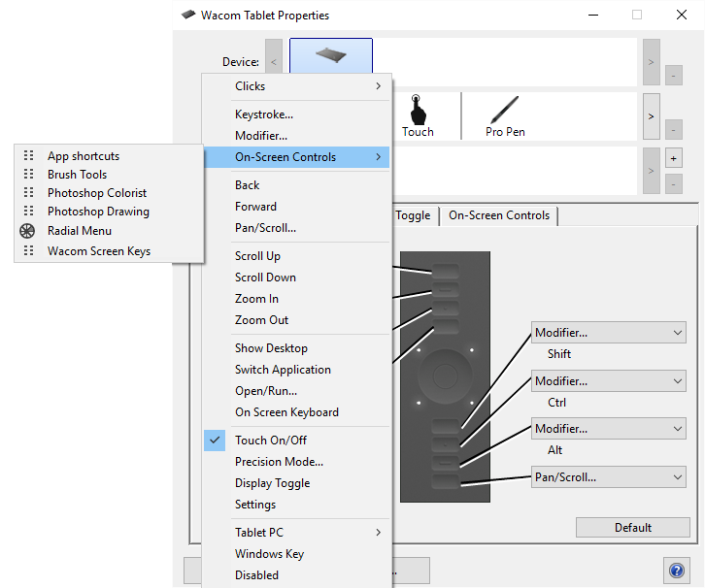Image resolution: width=705 pixels, height=588 pixels.
Task: Pick Wacom Screen Keys from the submenu
Action: pos(110,250)
